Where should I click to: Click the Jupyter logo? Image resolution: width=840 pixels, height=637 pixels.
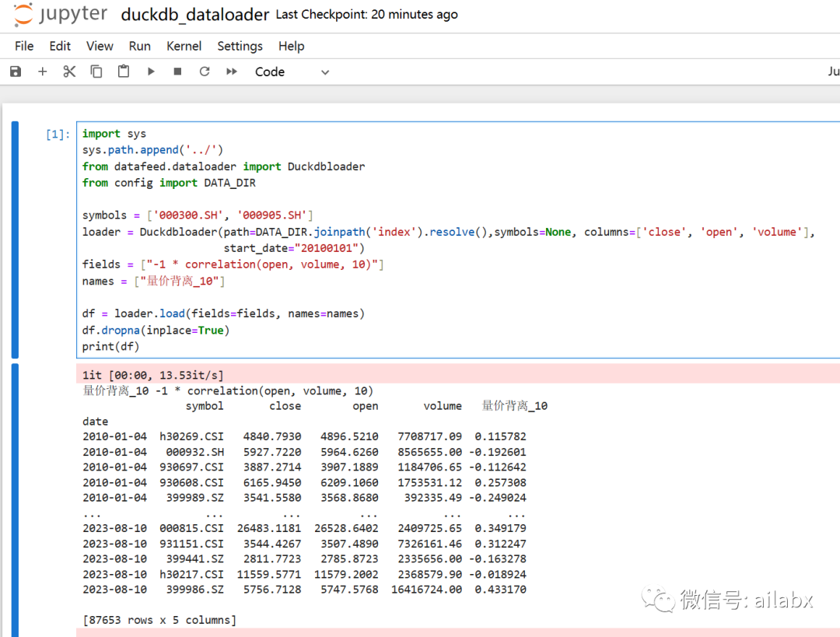(60, 15)
